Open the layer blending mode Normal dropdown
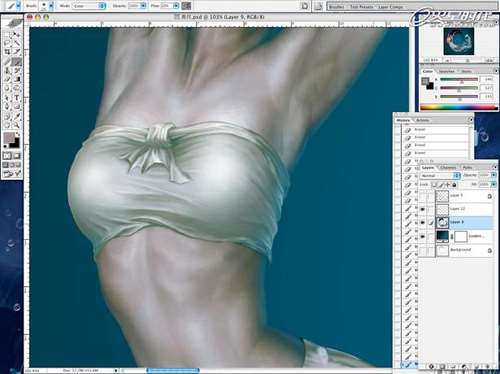 click(440, 175)
